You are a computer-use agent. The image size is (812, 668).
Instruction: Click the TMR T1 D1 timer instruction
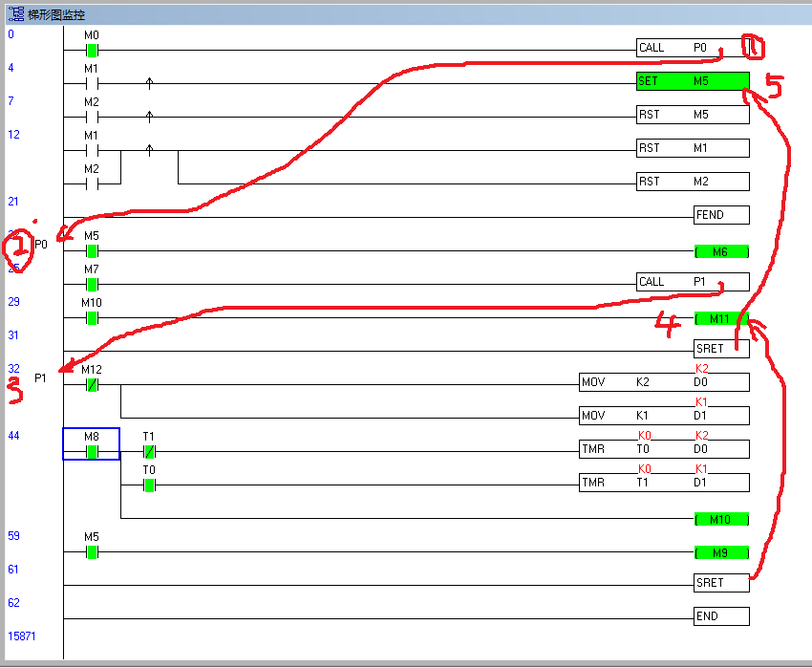click(x=664, y=483)
